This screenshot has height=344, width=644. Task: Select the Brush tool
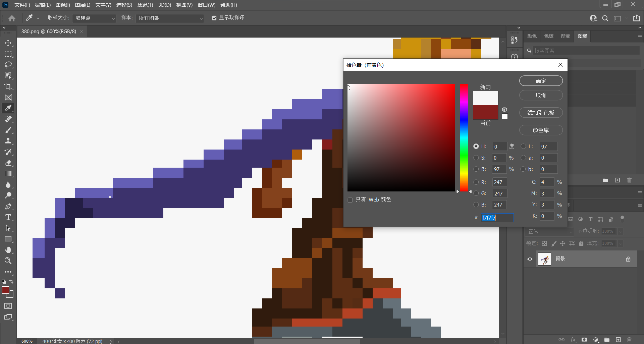click(8, 130)
